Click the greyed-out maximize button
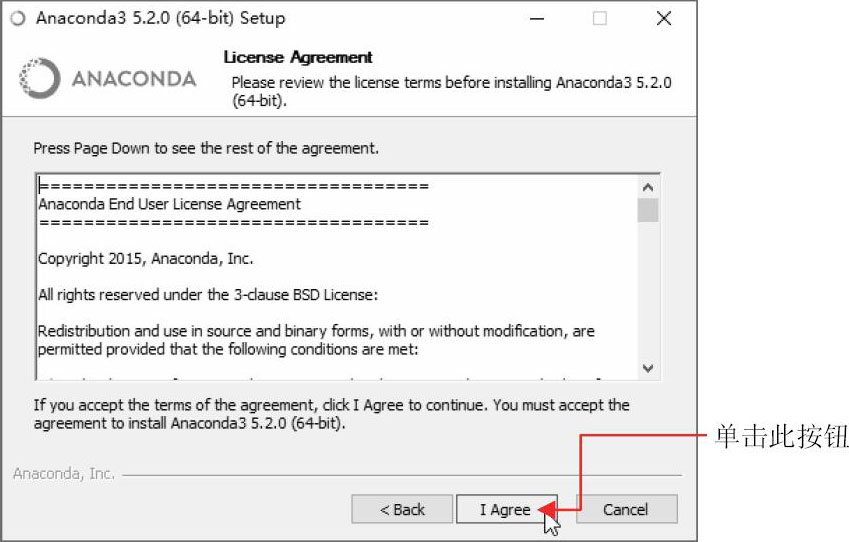This screenshot has height=542, width=849. pos(599,18)
